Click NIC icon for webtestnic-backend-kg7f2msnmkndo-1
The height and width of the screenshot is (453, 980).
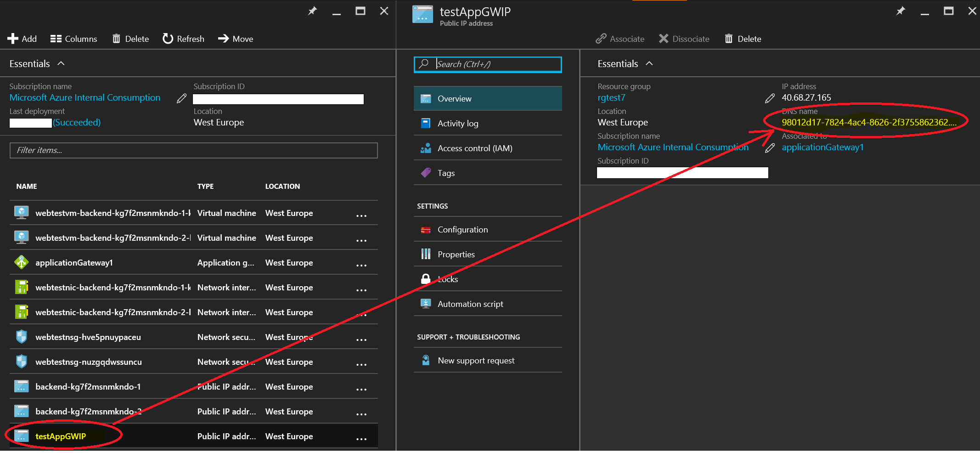coord(21,287)
